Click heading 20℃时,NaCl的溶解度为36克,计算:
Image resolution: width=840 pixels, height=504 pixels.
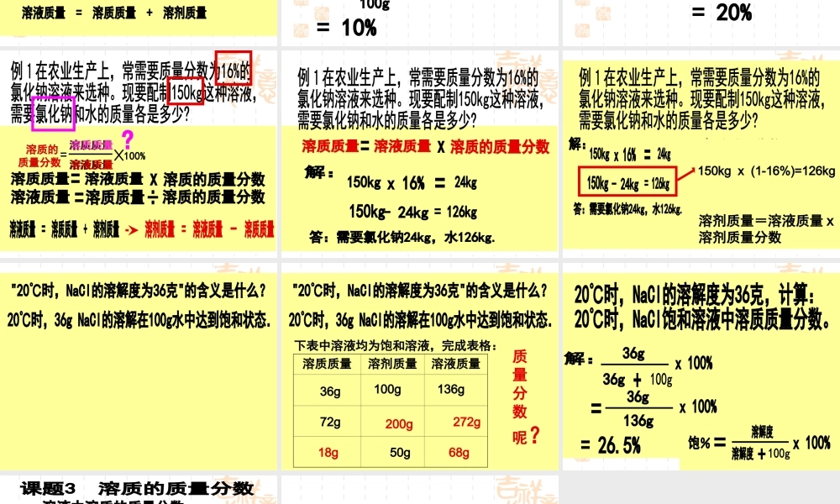coord(695,295)
